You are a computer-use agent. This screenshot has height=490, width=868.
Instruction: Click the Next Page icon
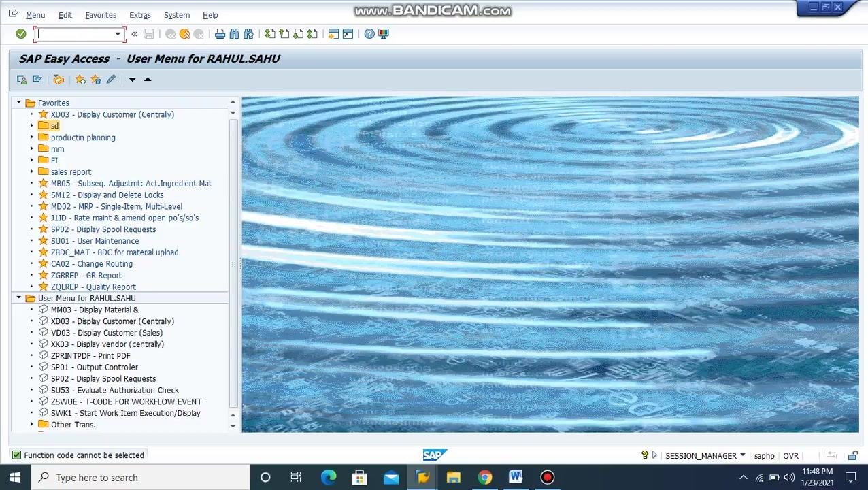coord(299,34)
